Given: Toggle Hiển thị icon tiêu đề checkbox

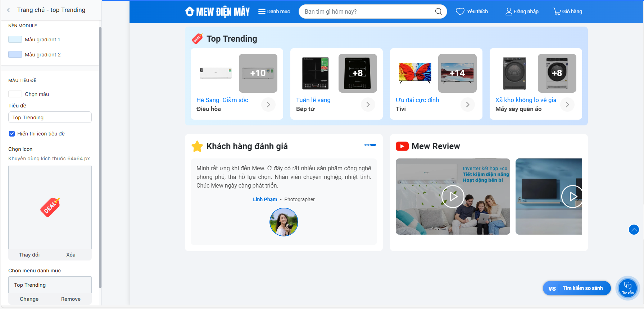Looking at the screenshot, I should click(x=12, y=134).
